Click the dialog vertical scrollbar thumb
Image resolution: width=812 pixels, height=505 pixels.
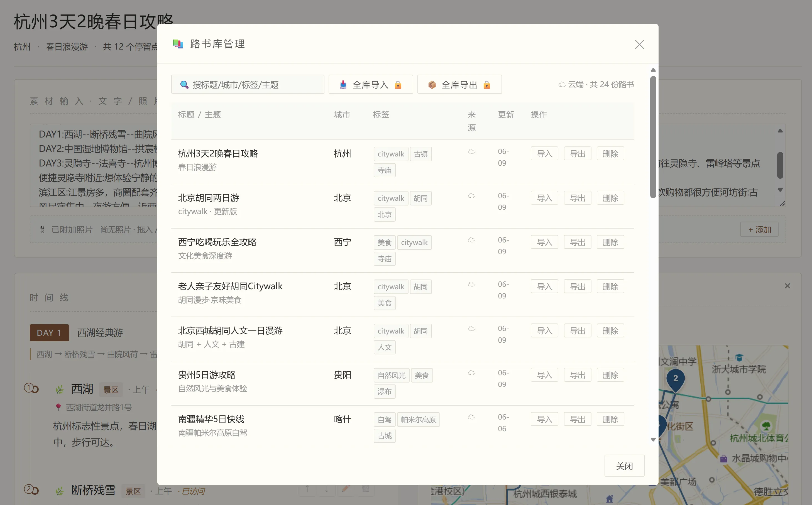tap(653, 137)
